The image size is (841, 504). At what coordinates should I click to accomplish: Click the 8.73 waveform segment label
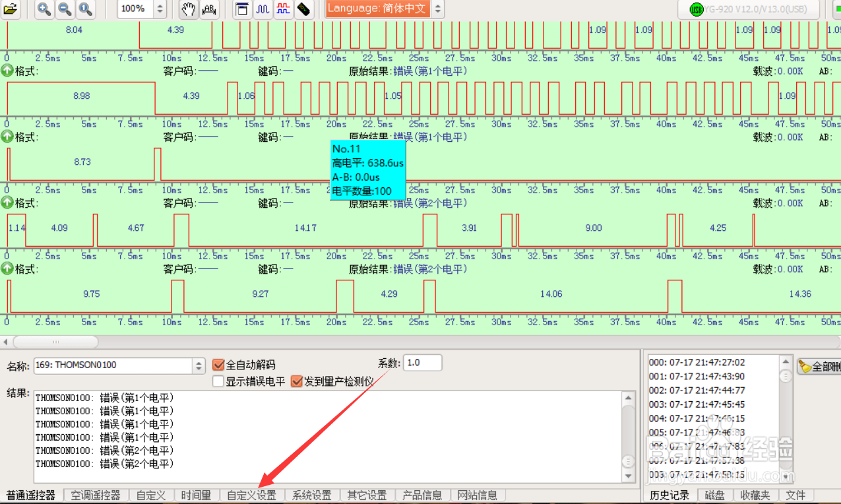coord(82,162)
